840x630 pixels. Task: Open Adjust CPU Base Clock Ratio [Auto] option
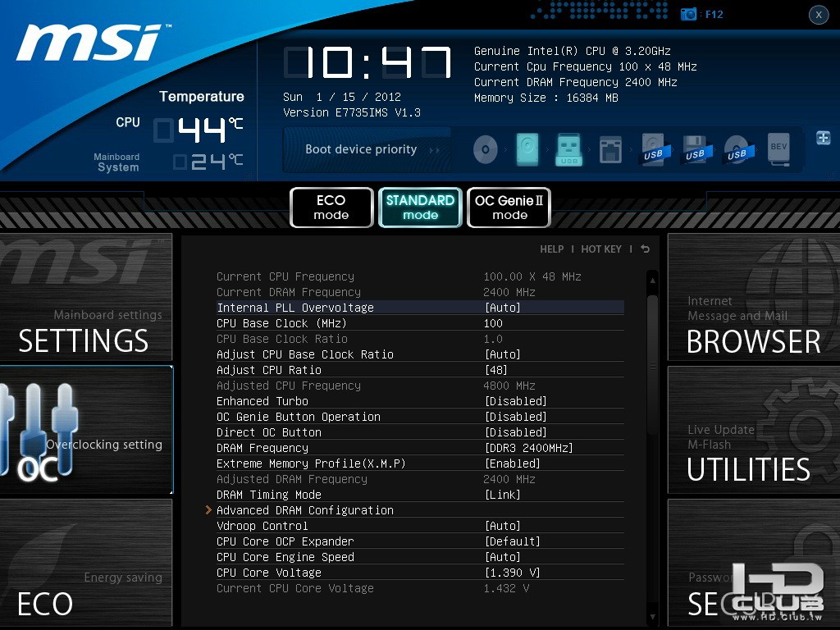(x=503, y=354)
